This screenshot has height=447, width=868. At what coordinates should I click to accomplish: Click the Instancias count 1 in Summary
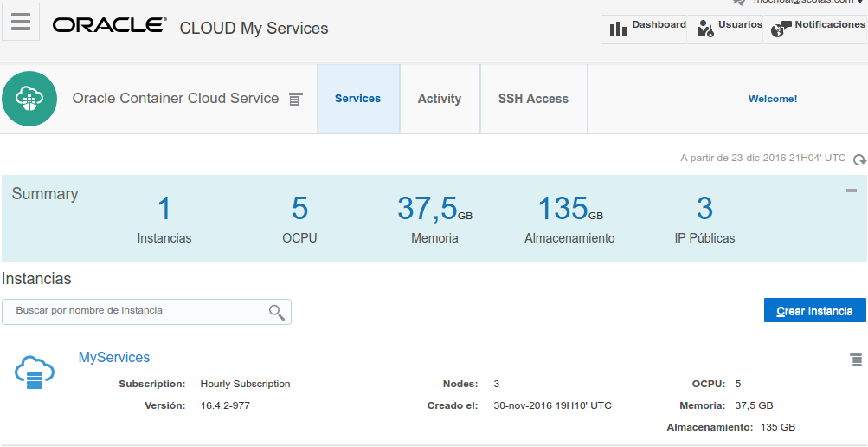164,209
